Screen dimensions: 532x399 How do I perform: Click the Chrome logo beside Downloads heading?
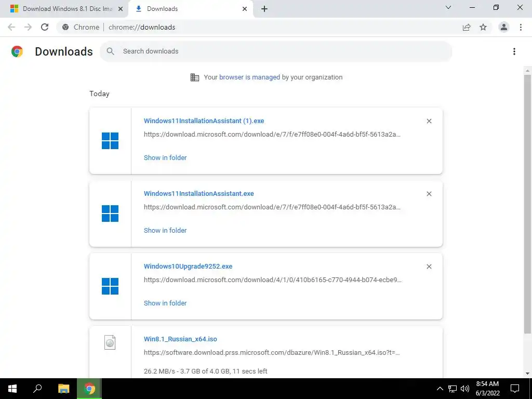coord(17,51)
